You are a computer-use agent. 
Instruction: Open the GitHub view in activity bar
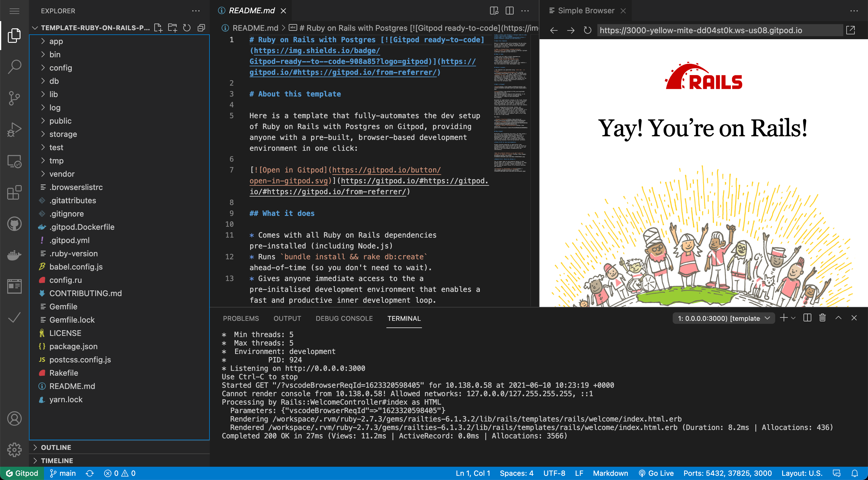point(14,224)
